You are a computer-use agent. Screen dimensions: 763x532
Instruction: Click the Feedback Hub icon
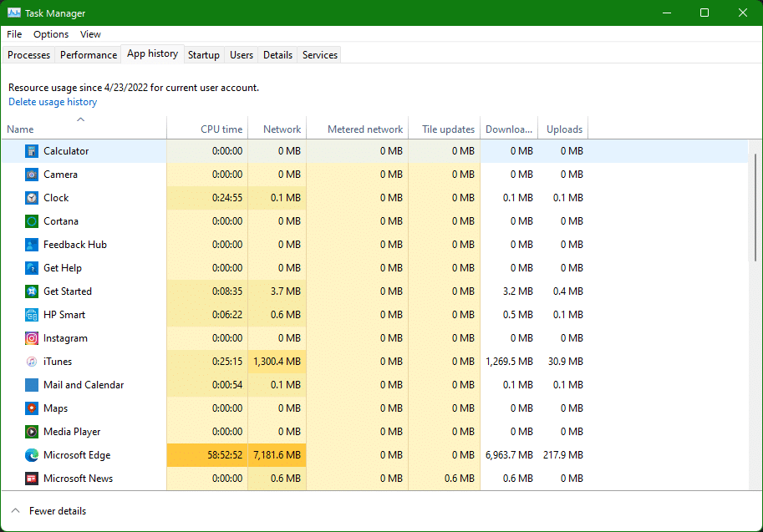click(x=32, y=245)
